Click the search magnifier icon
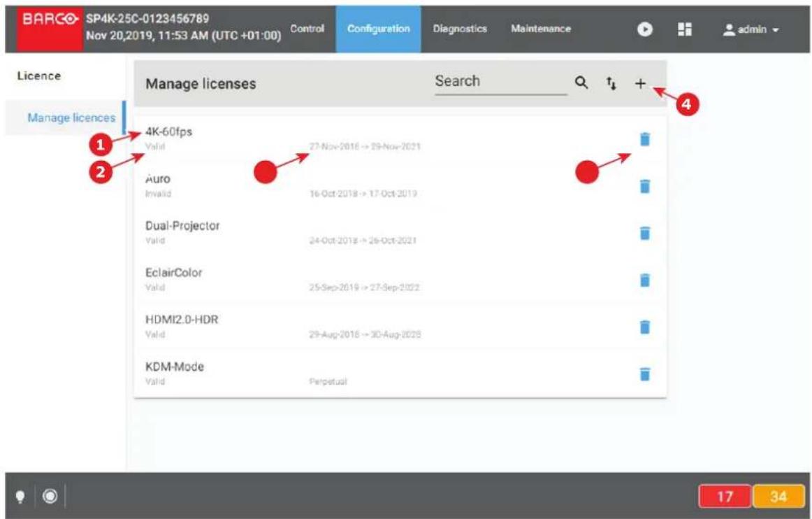This screenshot has height=519, width=812. pos(581,83)
